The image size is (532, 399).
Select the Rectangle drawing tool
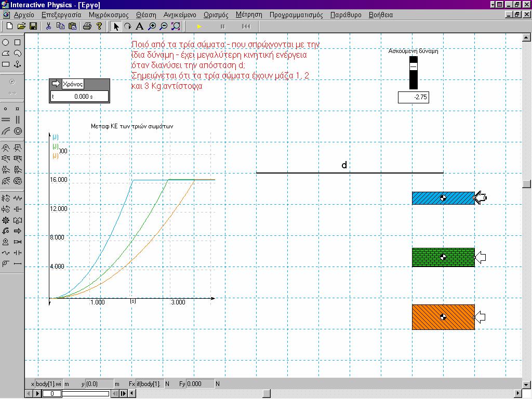tap(6, 64)
